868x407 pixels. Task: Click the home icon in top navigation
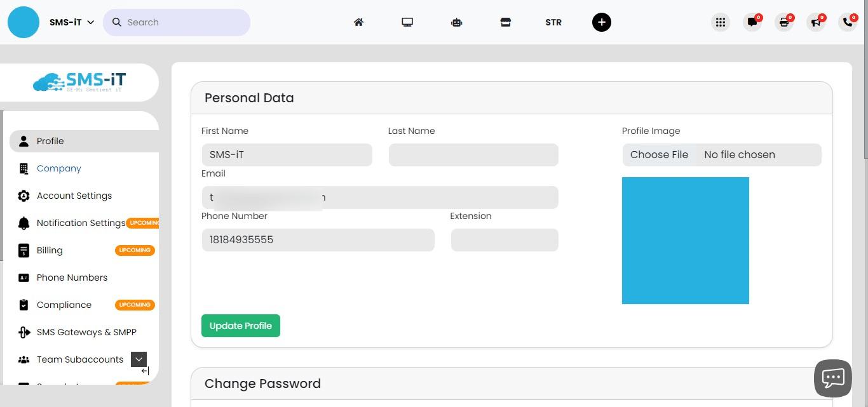coord(358,22)
